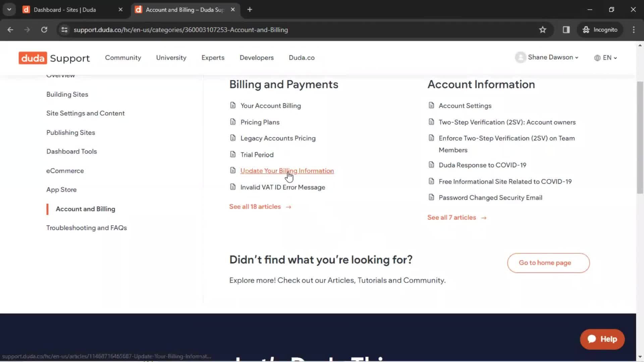Open the Chrome three-dot menu
Image resolution: width=644 pixels, height=362 pixels.
[x=634, y=30]
